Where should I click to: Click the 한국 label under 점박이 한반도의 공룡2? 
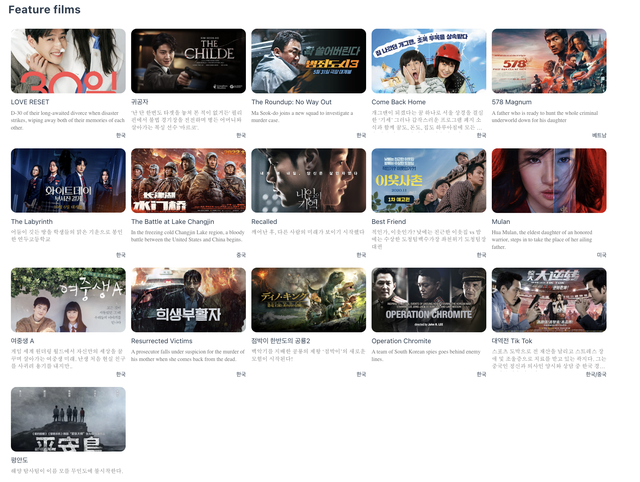click(361, 374)
